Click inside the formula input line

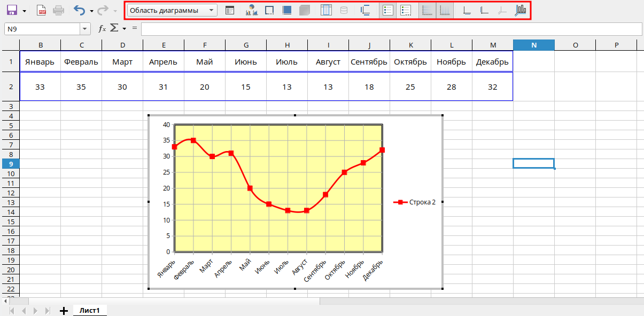click(390, 29)
